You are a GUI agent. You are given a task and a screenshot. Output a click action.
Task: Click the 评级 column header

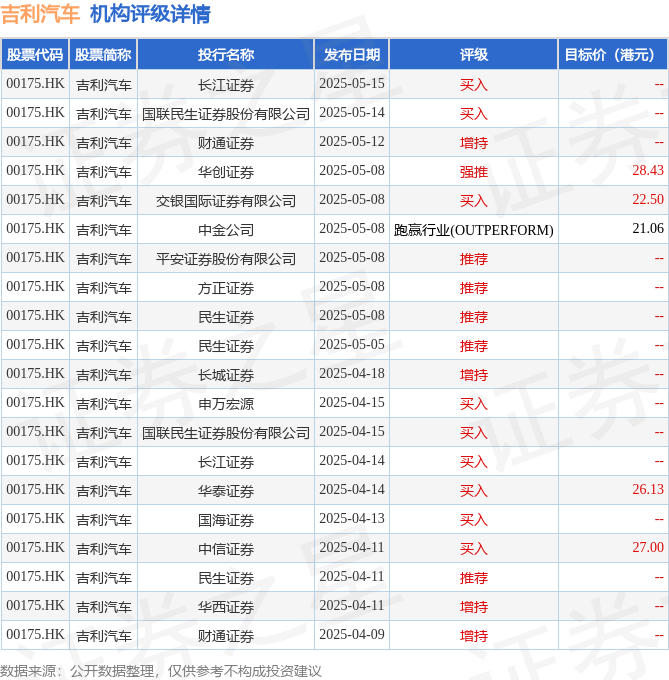click(473, 55)
